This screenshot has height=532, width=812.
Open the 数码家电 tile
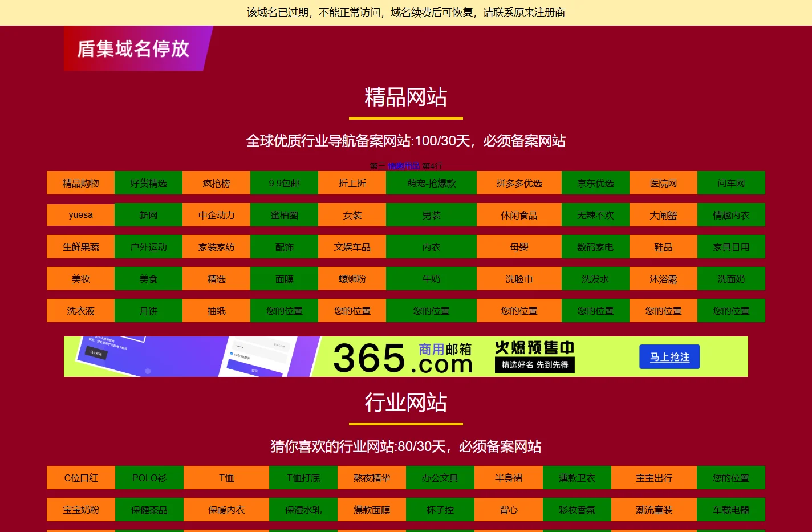coord(595,247)
